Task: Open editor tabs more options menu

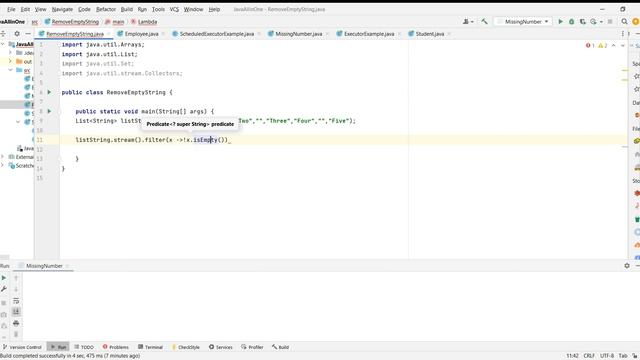Action: pos(622,34)
